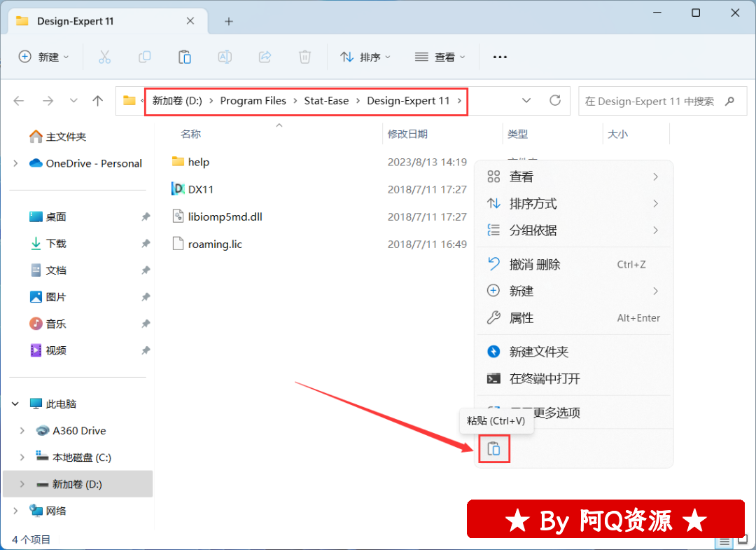The width and height of the screenshot is (756, 550).
Task: Collapse the 此电脑 tree node
Action: click(15, 404)
